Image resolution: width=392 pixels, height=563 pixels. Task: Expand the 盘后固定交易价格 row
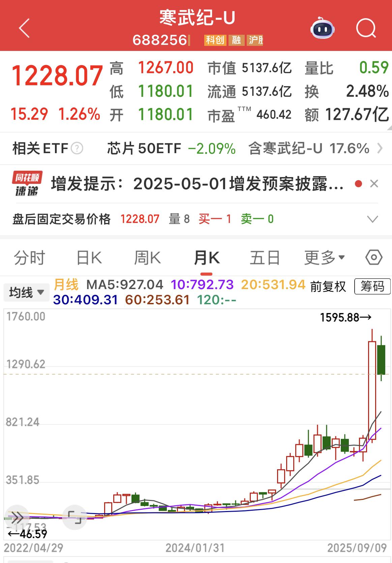[x=372, y=220]
